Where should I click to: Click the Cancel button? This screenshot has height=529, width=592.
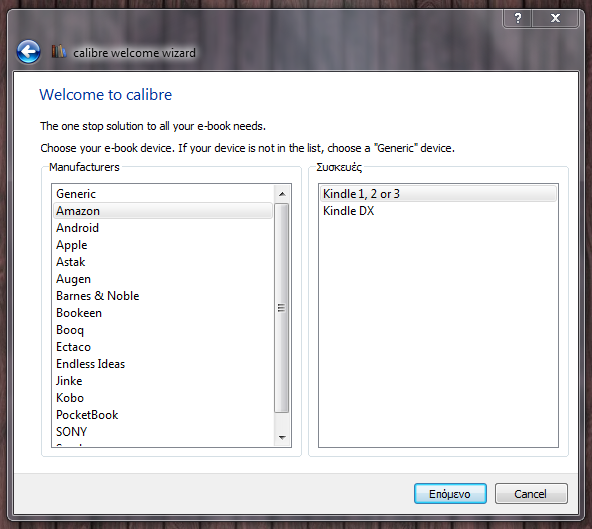coord(531,494)
